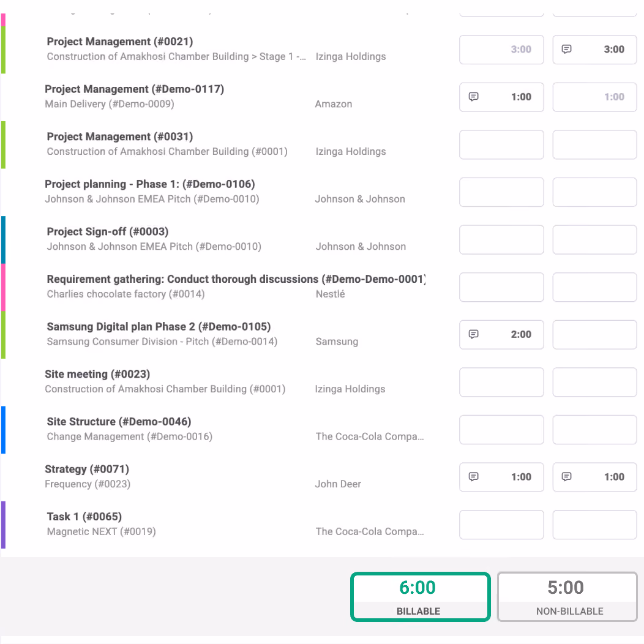644x644 pixels.
Task: Click first time cell for Site meeting #0023
Action: (x=501, y=382)
